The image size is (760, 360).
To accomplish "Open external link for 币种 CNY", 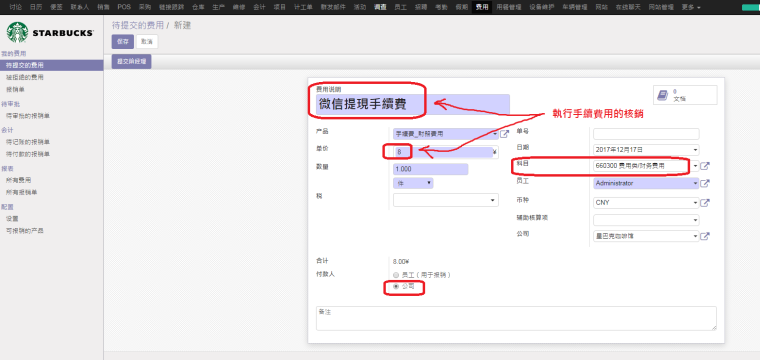I will pyautogui.click(x=705, y=203).
